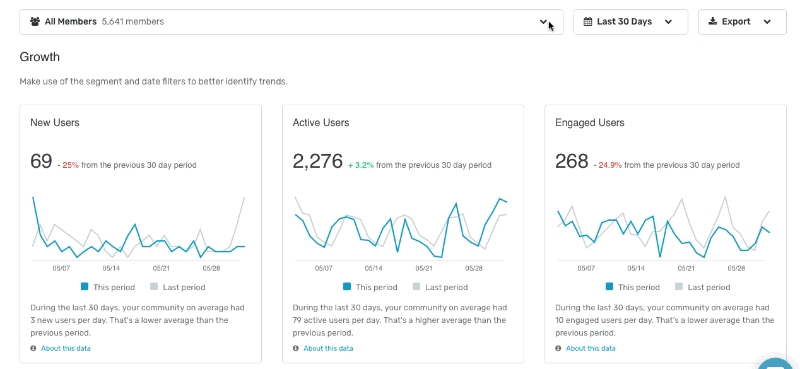Click the Active Users line chart

pyautogui.click(x=401, y=228)
